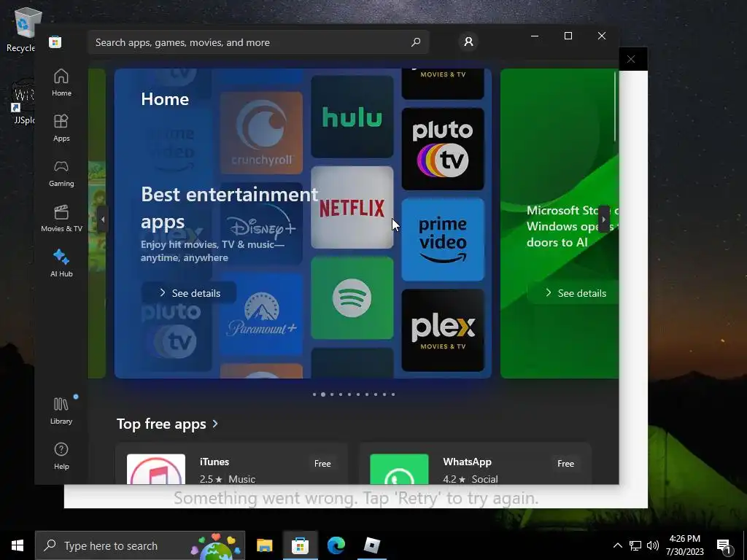This screenshot has height=560, width=747.
Task: Open the Recycle Bin desktop icon
Action: (x=21, y=29)
